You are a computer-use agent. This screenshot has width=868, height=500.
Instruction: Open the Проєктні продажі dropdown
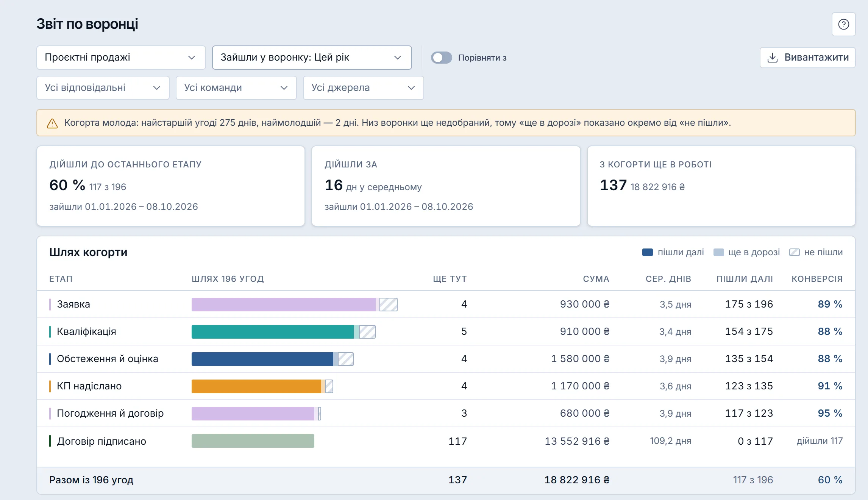[121, 58]
